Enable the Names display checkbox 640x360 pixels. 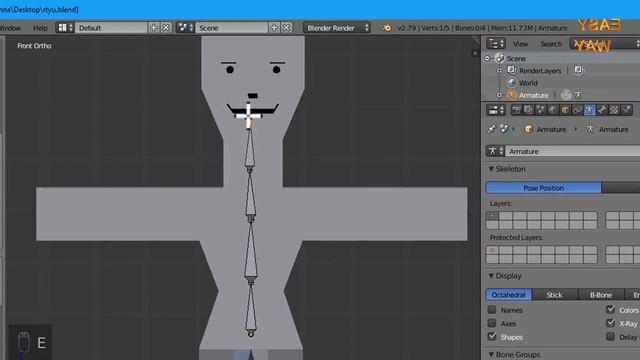click(x=492, y=310)
